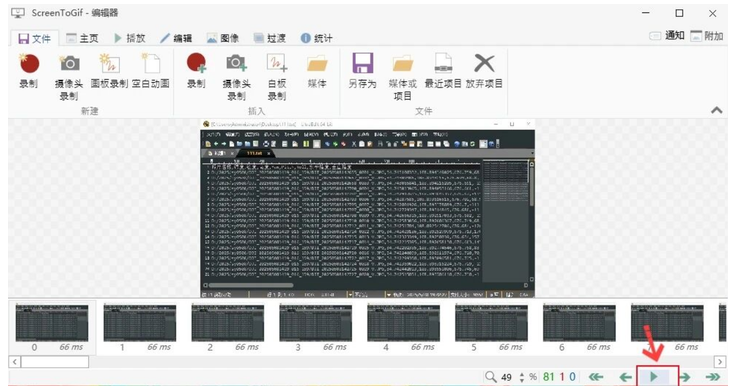Open the 图像 ribbon tab
The width and height of the screenshot is (731, 386).
[x=223, y=38]
